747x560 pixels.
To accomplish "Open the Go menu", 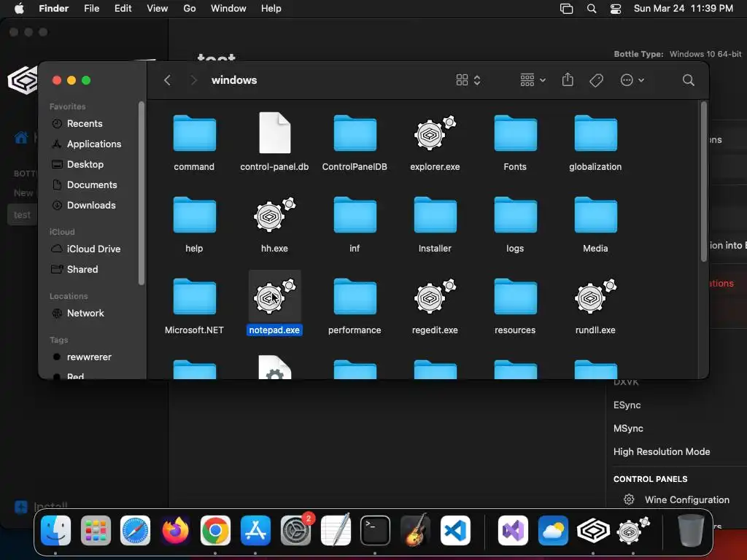I will pyautogui.click(x=190, y=8).
